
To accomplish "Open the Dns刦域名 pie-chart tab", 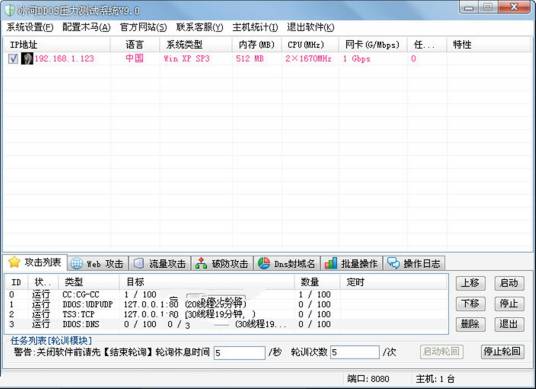I will tap(287, 264).
